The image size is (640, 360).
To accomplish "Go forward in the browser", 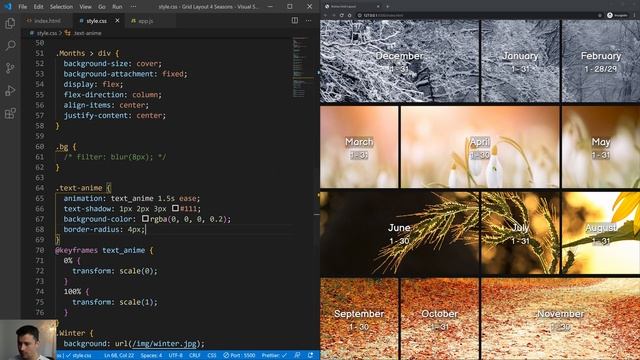I will click(333, 15).
